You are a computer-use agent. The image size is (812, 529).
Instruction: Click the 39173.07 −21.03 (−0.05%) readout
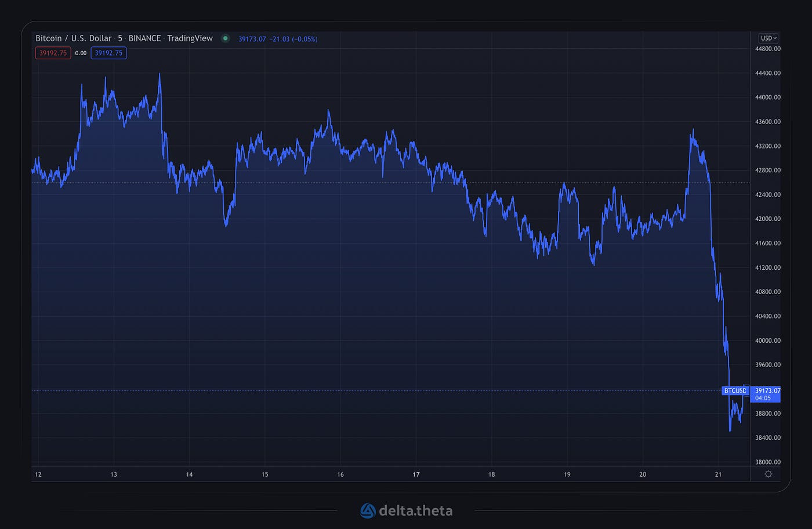click(x=278, y=39)
